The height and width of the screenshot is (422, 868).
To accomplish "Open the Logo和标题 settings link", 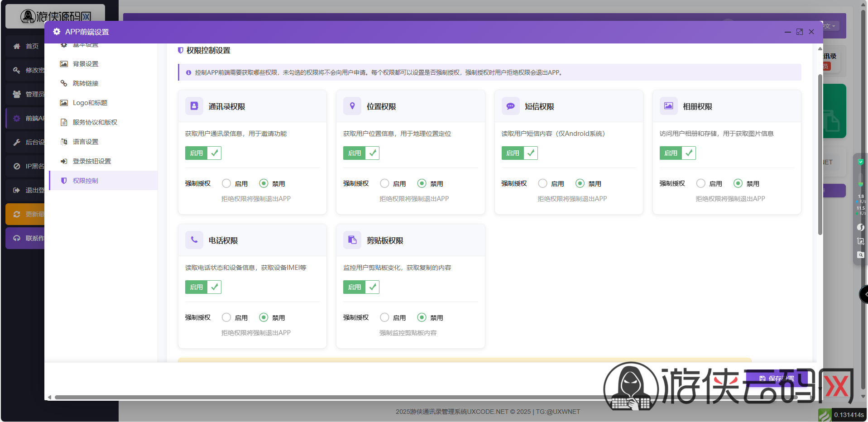I will pyautogui.click(x=90, y=103).
